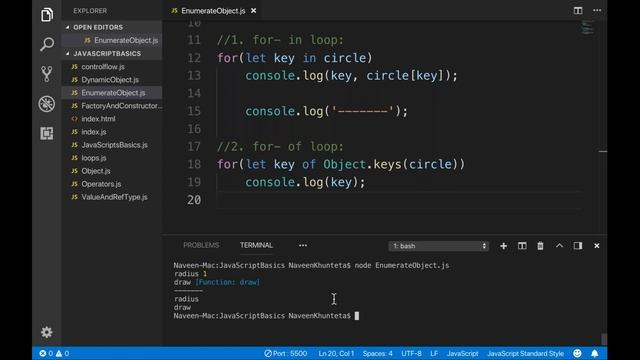Select terminal from the '1: bash' dropdown
640x360 pixels.
(x=438, y=246)
